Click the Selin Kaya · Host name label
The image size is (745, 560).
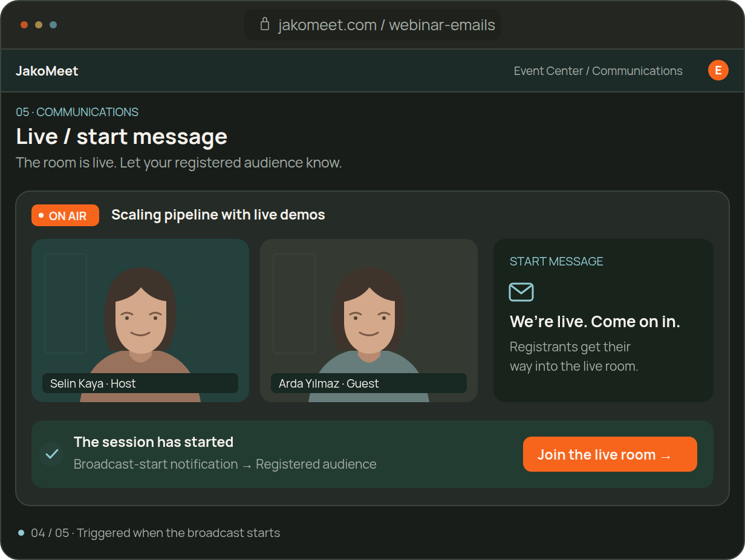[140, 383]
